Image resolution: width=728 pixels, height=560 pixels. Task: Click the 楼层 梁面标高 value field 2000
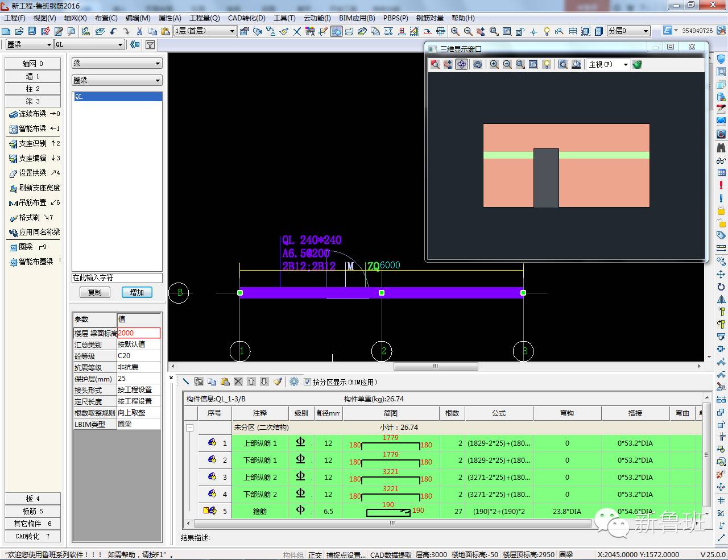139,333
